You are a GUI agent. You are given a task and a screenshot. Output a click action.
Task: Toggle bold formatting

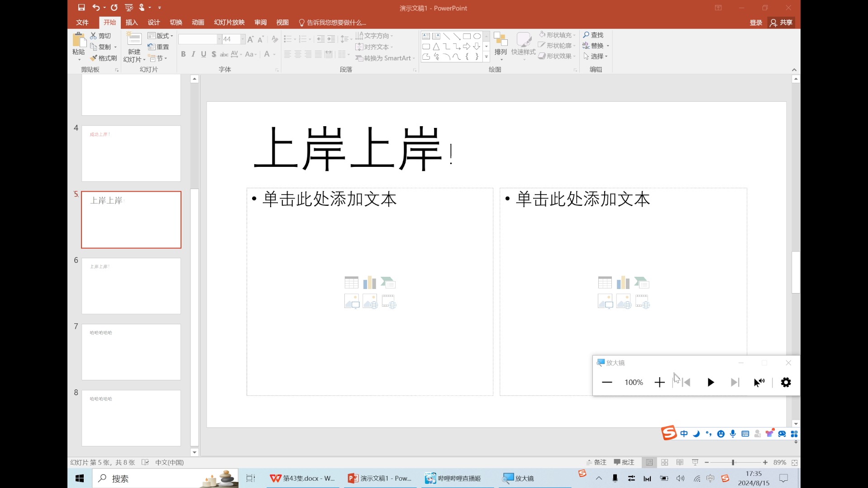(183, 54)
